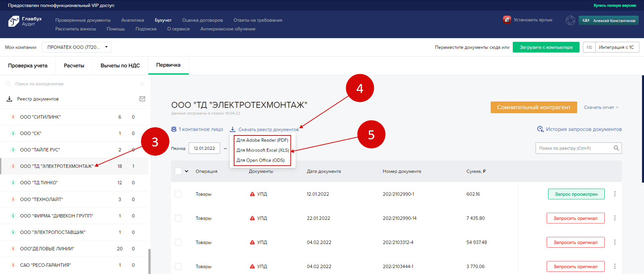Choose Для Microsoft Excel (XLS)

pyautogui.click(x=262, y=150)
